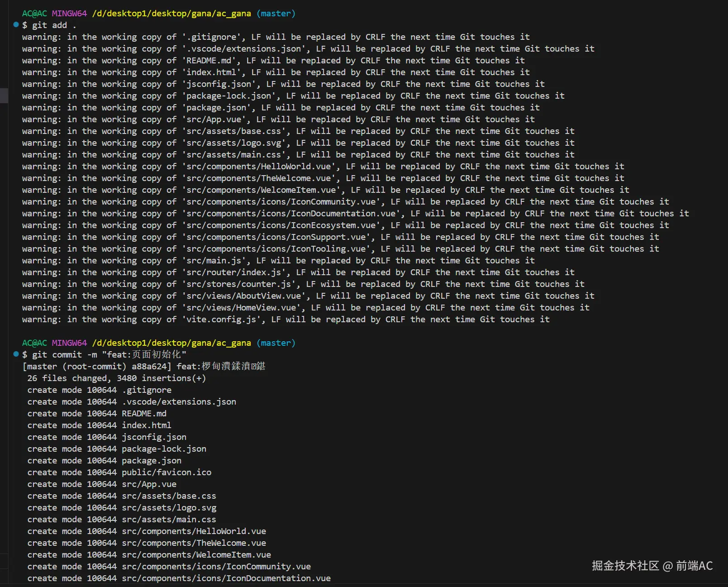Click the commit hash a88a624

click(x=149, y=367)
